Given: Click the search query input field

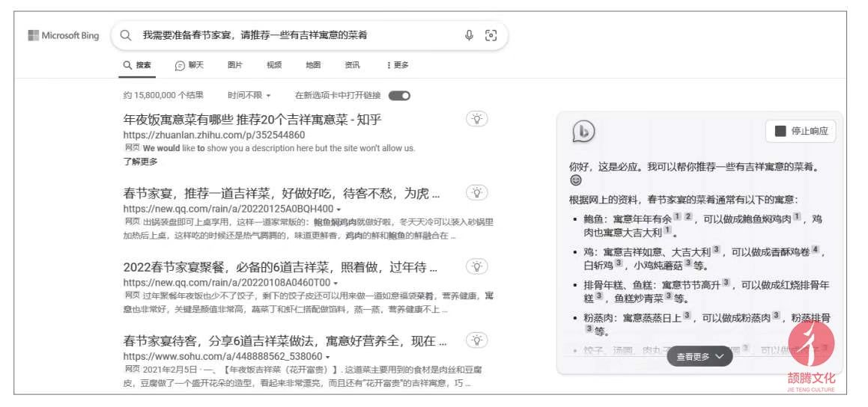Looking at the screenshot, I should [x=299, y=35].
